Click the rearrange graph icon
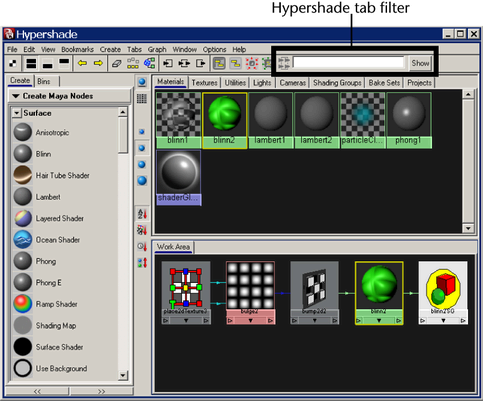The height and width of the screenshot is (401, 483). click(x=133, y=63)
